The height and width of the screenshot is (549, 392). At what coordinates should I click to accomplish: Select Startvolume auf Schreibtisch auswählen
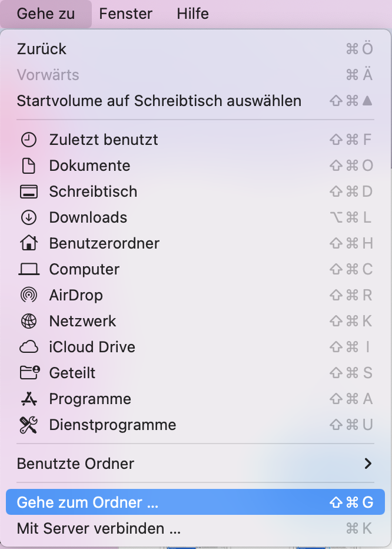pos(159,101)
